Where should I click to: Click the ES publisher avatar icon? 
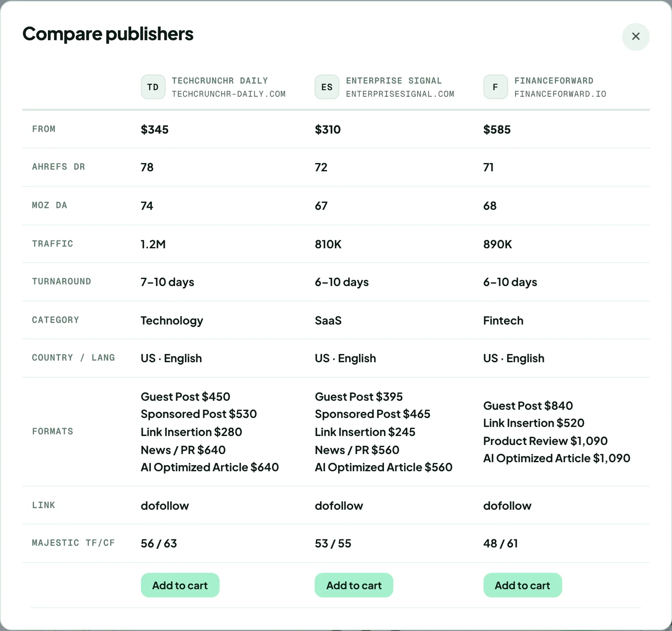(x=327, y=87)
